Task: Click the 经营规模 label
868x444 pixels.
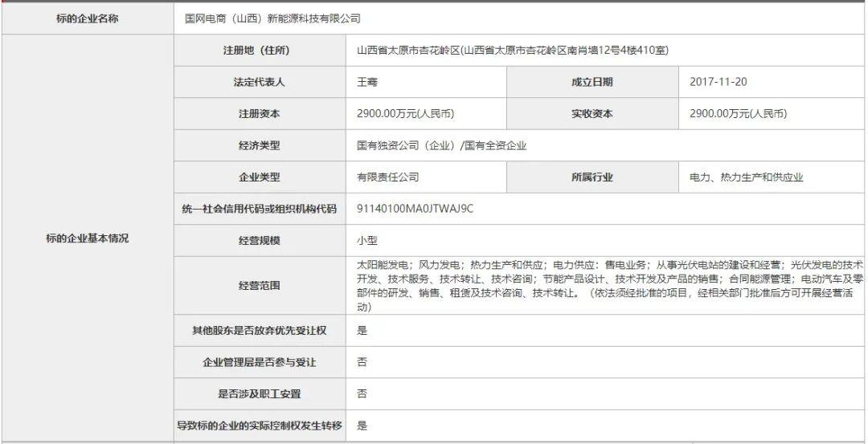Action: (x=260, y=241)
